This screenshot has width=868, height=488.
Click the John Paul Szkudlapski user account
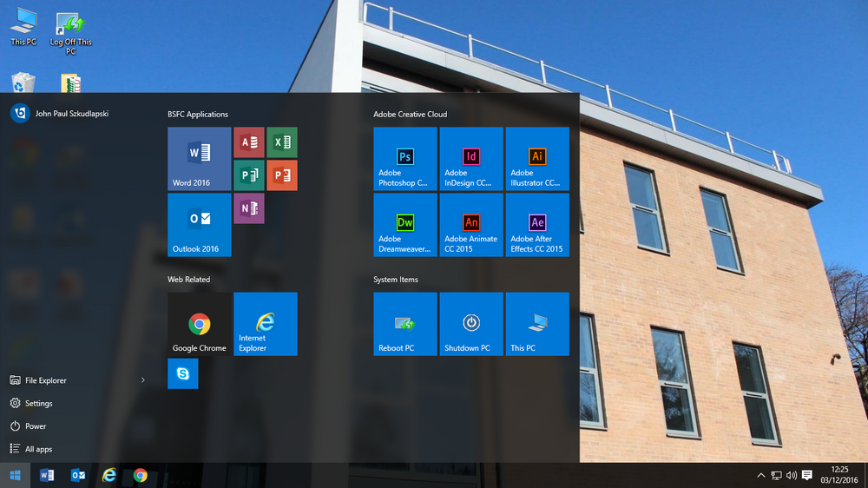point(60,113)
